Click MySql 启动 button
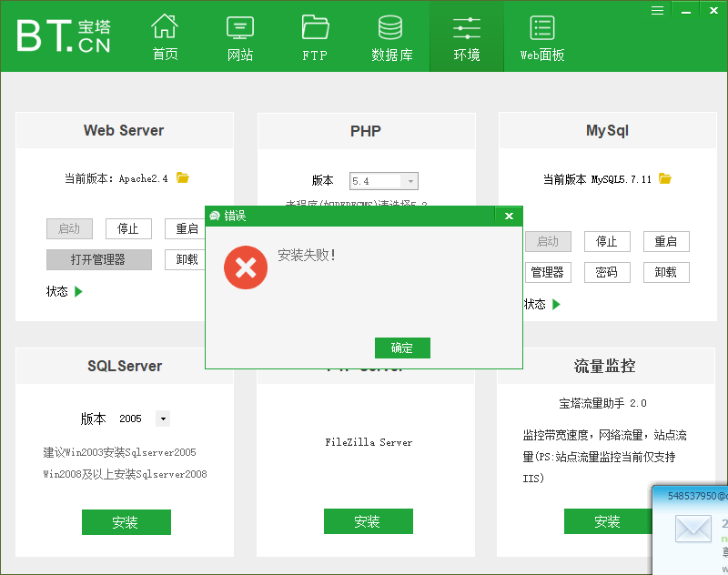 point(548,241)
